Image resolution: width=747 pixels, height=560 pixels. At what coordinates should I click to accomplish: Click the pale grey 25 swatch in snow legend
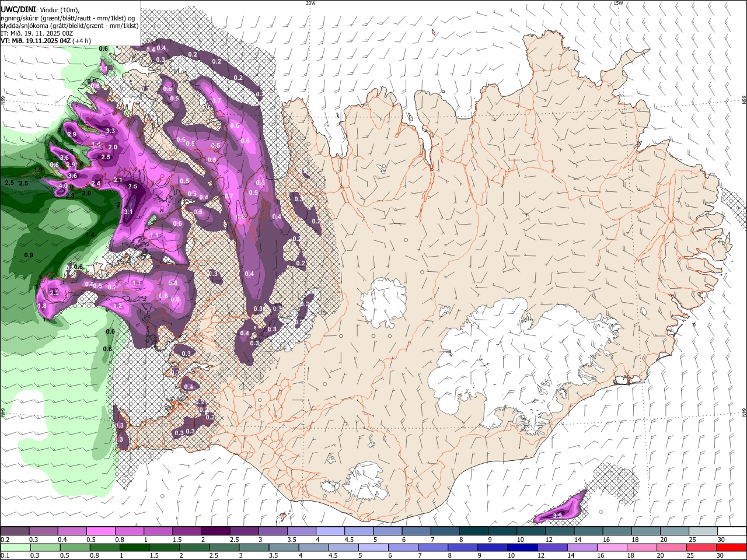pyautogui.click(x=703, y=531)
